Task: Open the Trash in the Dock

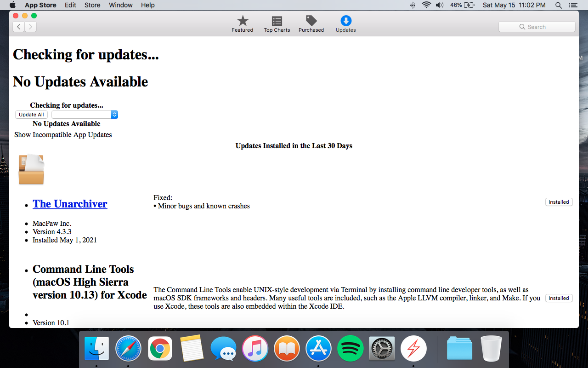Action: tap(491, 348)
